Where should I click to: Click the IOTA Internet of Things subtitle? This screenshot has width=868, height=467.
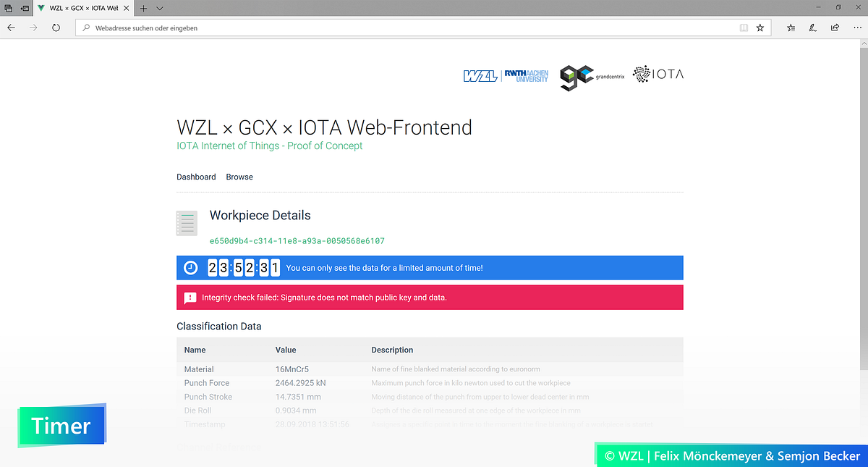click(x=269, y=146)
